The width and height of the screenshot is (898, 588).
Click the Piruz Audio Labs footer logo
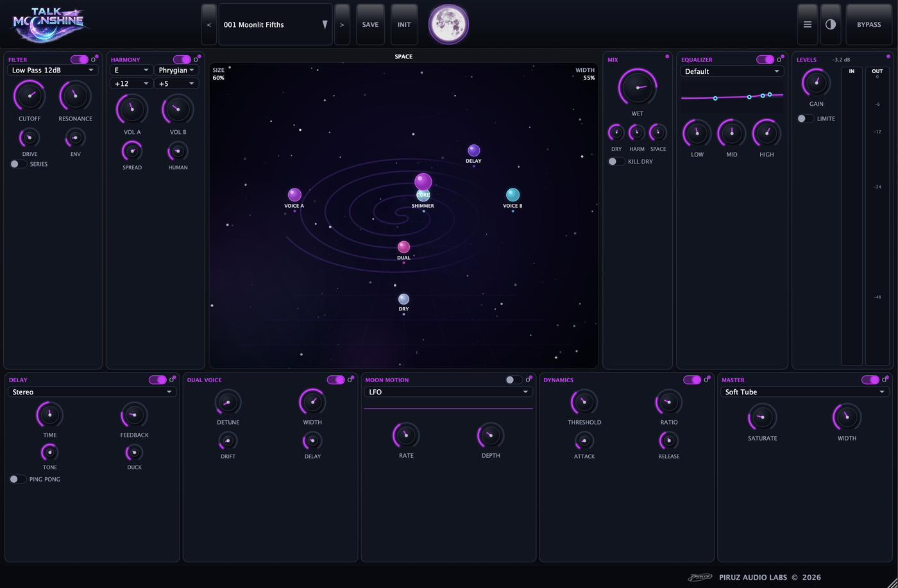coord(700,577)
